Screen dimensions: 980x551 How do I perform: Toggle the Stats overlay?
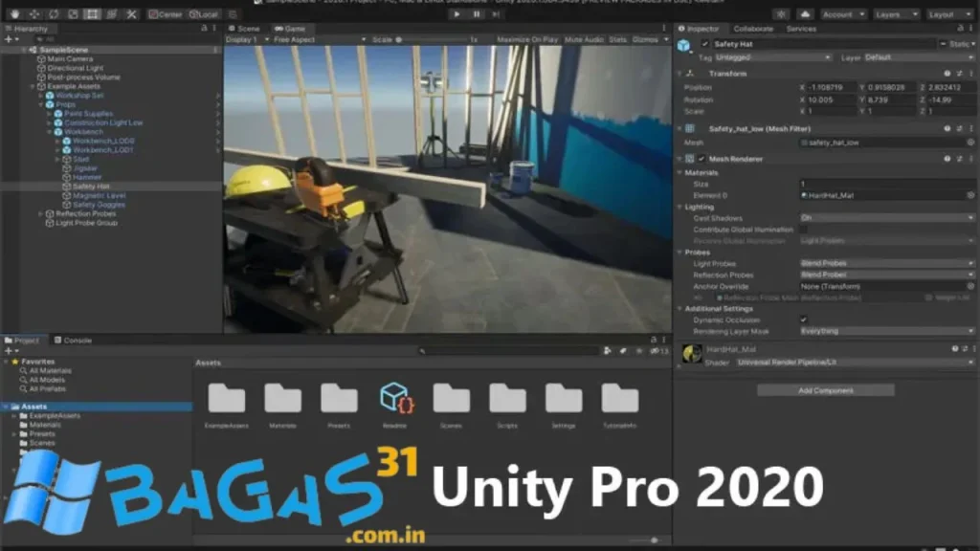(x=617, y=39)
